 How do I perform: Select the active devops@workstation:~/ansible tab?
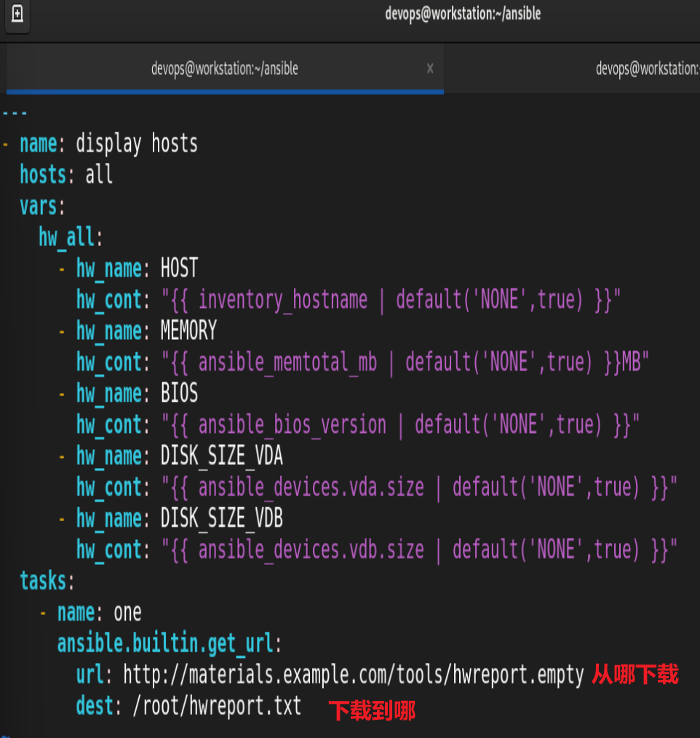click(225, 68)
